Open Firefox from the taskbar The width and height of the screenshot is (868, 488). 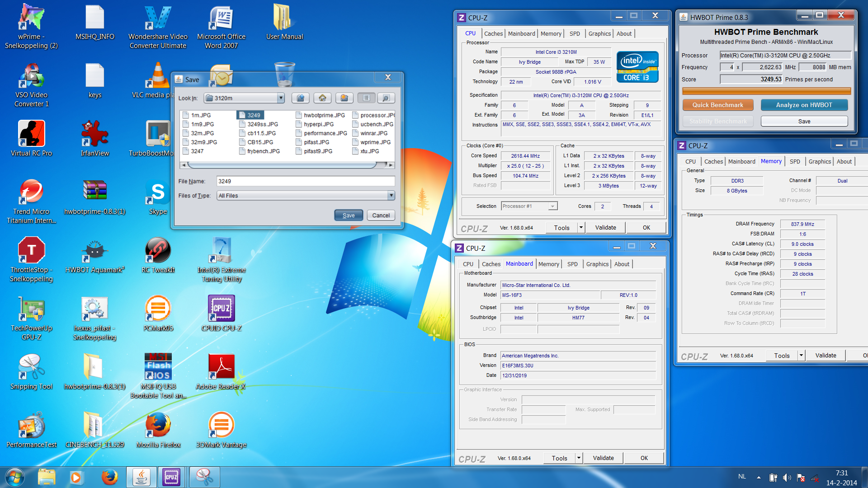(x=109, y=477)
